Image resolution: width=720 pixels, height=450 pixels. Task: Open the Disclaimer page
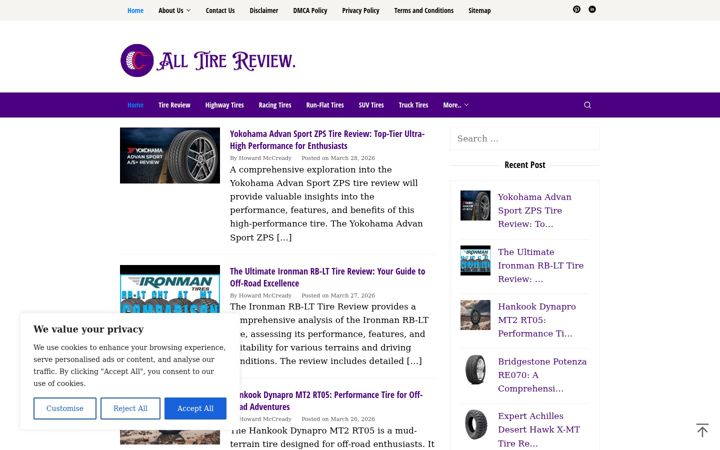pyautogui.click(x=264, y=11)
